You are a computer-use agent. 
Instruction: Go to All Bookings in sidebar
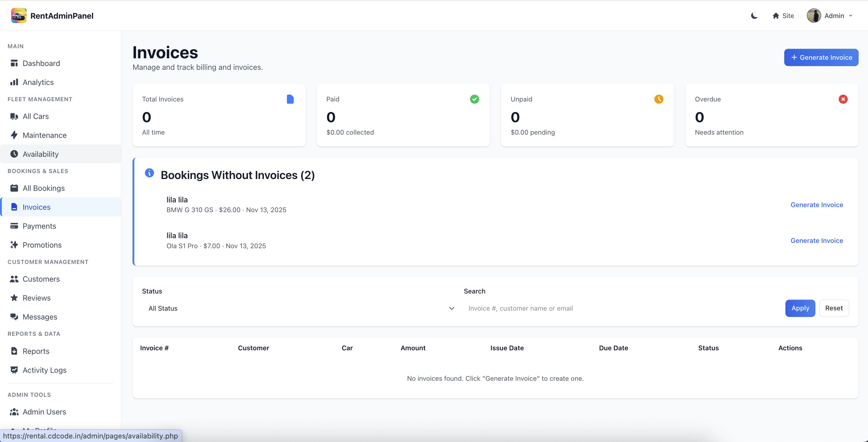(43, 188)
